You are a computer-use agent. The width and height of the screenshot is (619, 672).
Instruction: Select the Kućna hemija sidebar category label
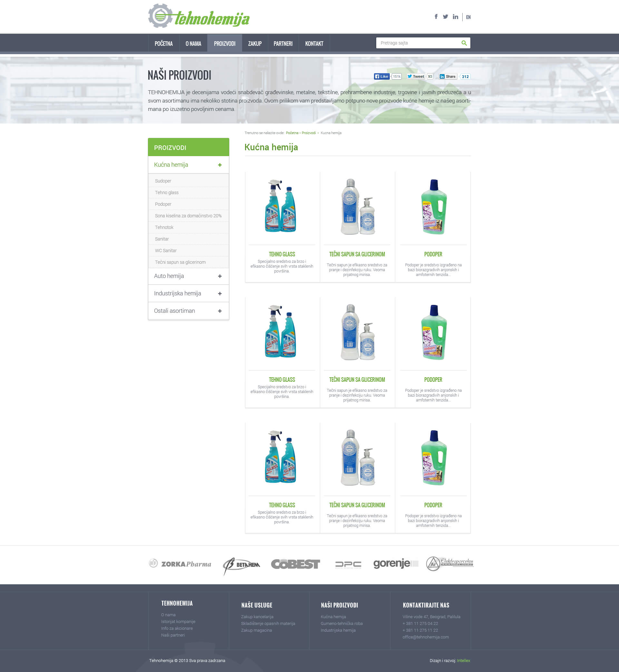pos(171,165)
